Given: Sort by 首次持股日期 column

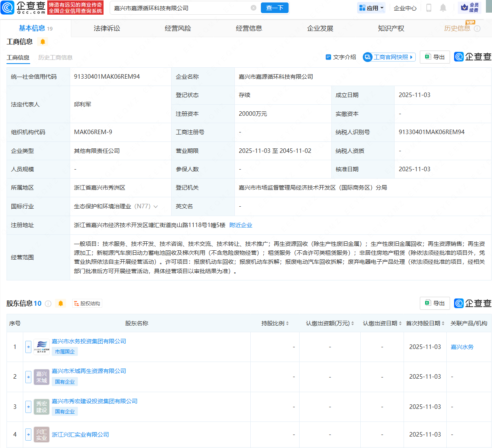Looking at the screenshot, I should [x=425, y=323].
